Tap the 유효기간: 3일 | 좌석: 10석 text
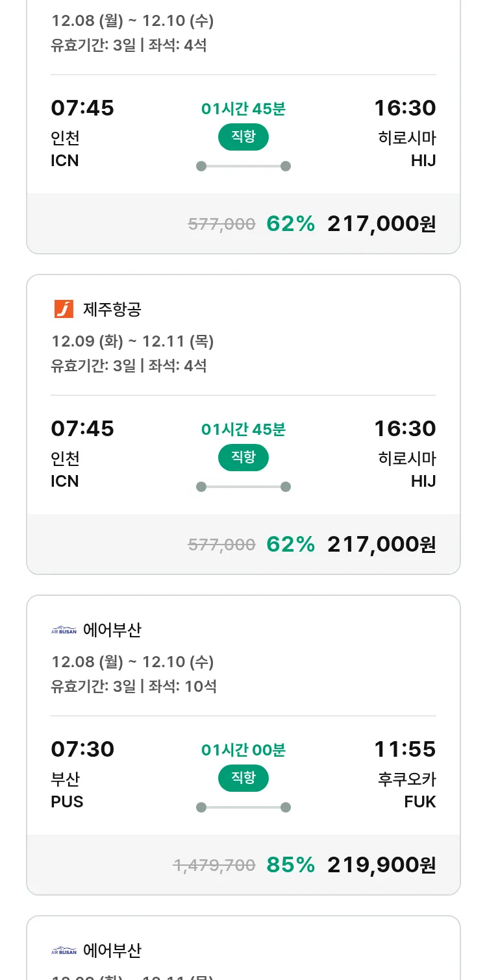487x980 pixels. (x=134, y=686)
